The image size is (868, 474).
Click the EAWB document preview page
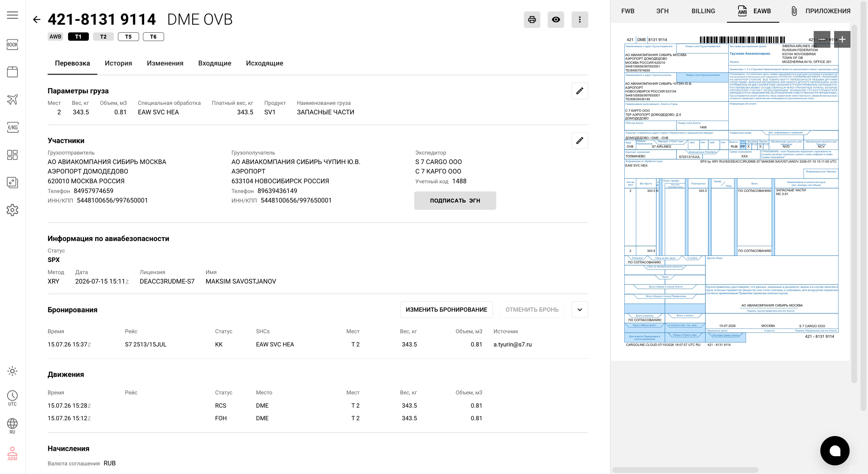(x=731, y=192)
